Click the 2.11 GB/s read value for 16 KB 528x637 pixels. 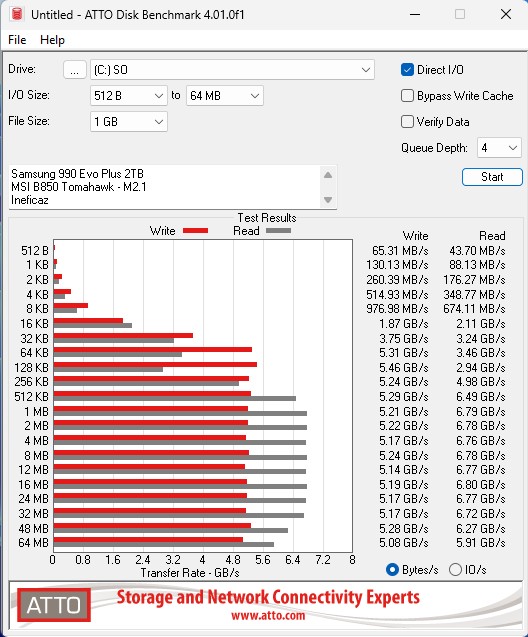480,324
